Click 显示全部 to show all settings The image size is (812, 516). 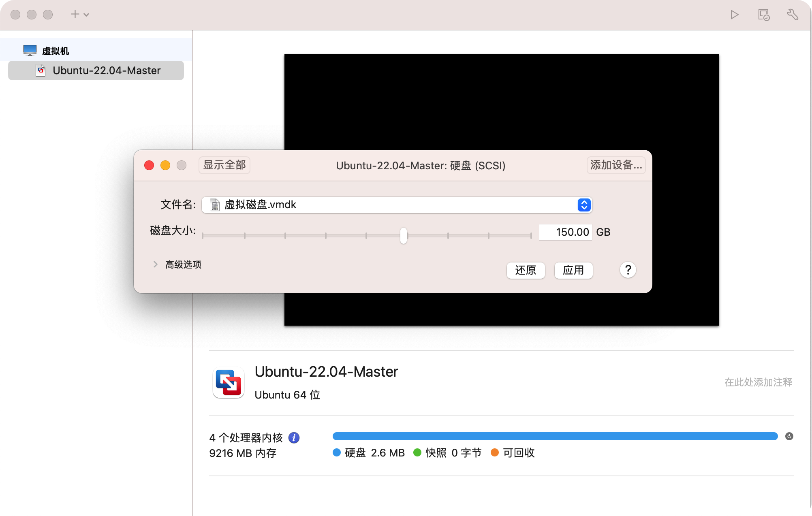click(x=224, y=165)
